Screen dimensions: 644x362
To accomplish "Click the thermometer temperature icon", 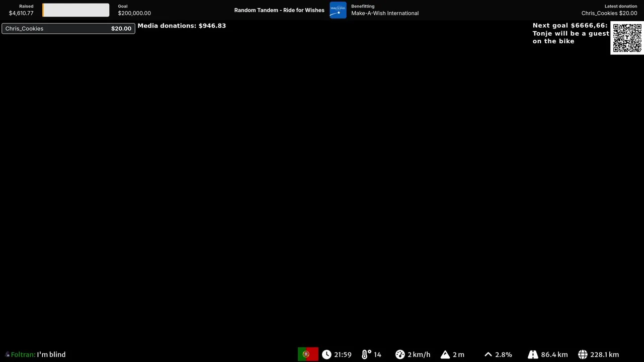I will coord(366,354).
